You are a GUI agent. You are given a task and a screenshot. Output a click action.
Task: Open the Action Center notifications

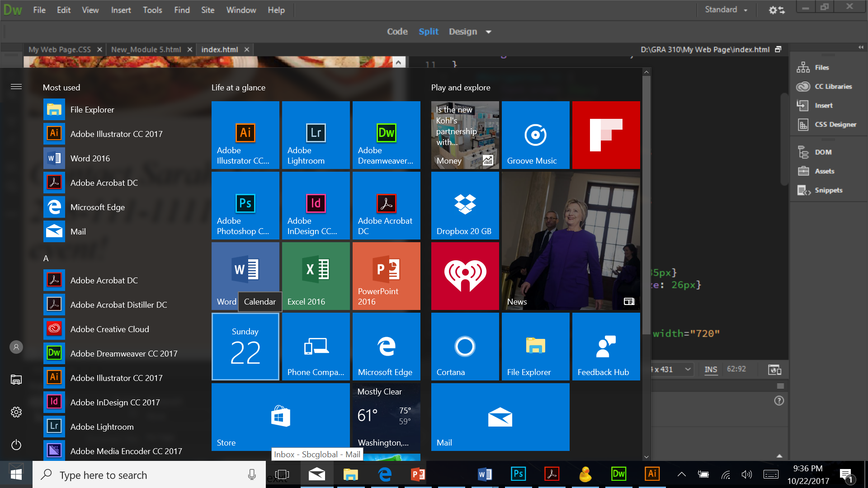click(846, 474)
